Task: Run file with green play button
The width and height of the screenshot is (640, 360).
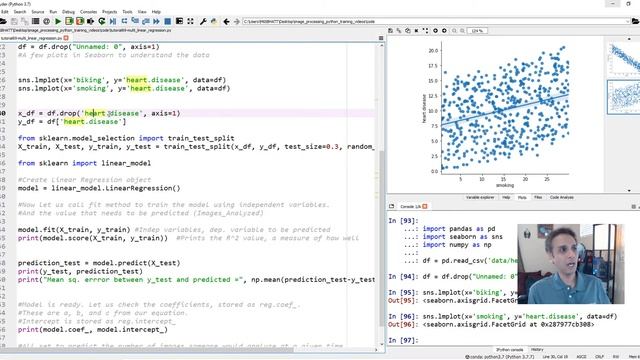Action: (x=58, y=21)
